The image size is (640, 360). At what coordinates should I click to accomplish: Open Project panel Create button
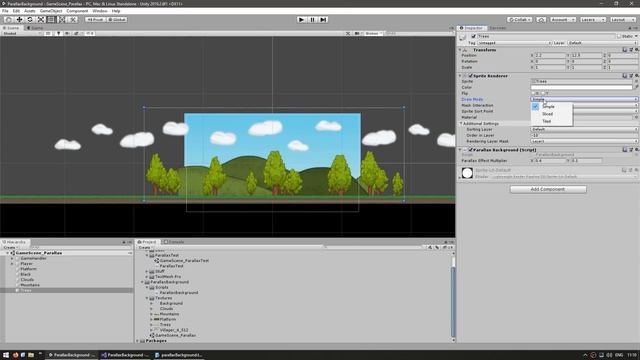coord(145,248)
